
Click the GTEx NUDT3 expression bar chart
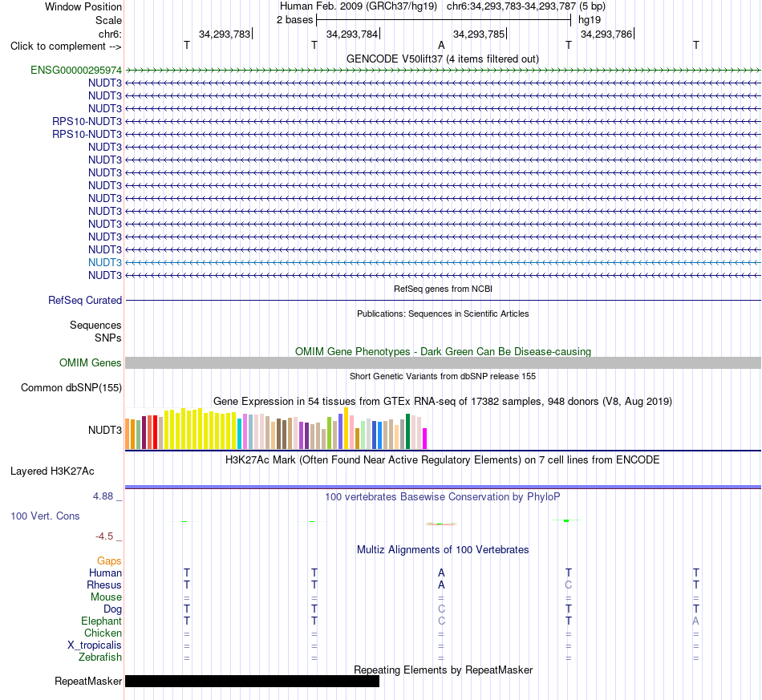click(276, 428)
